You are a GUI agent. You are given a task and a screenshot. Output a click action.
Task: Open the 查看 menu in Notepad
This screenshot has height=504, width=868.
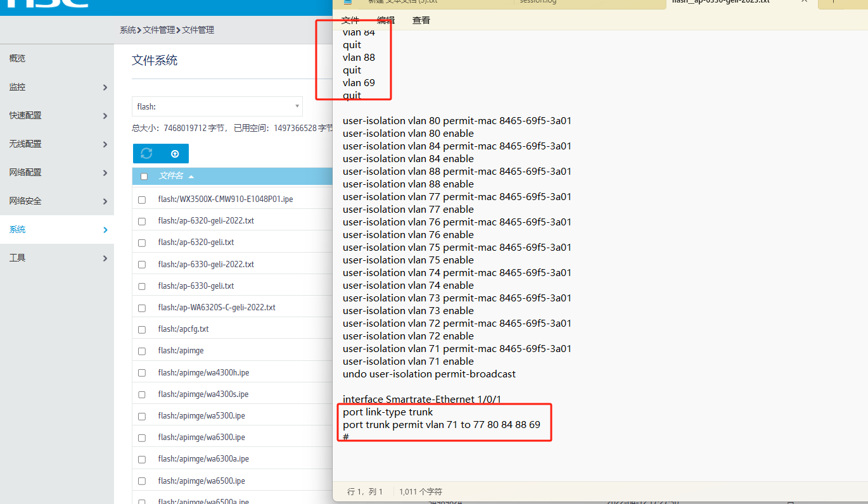coord(421,20)
